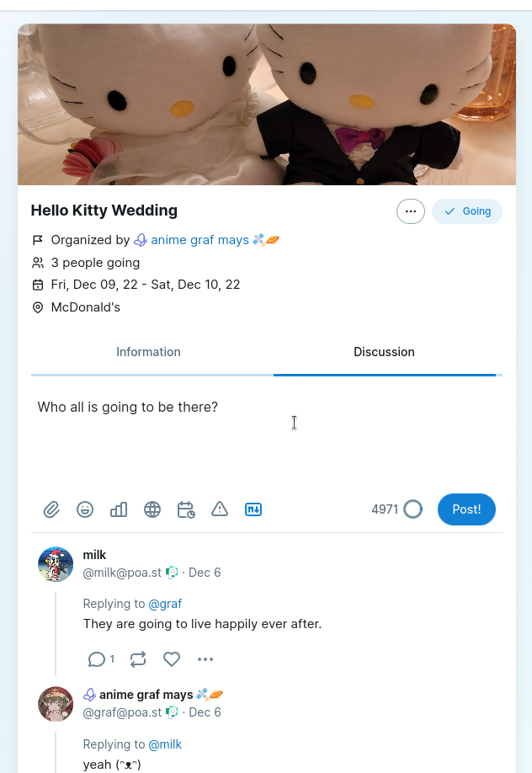Click the @graf mention link
The width and height of the screenshot is (532, 773).
point(165,604)
